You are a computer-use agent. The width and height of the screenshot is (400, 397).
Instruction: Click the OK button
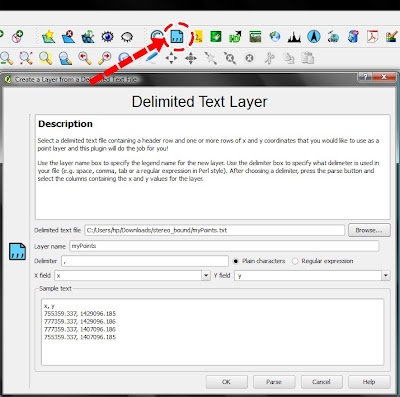pyautogui.click(x=226, y=382)
